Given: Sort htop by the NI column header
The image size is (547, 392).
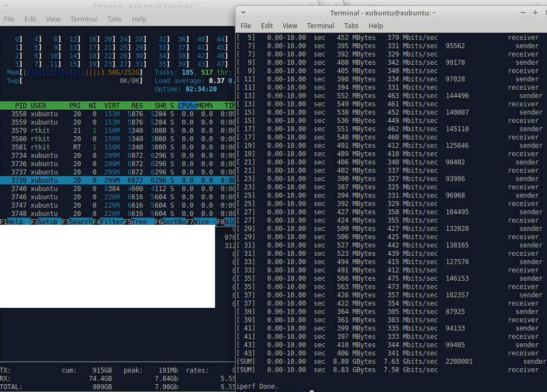Looking at the screenshot, I should pyautogui.click(x=93, y=106).
